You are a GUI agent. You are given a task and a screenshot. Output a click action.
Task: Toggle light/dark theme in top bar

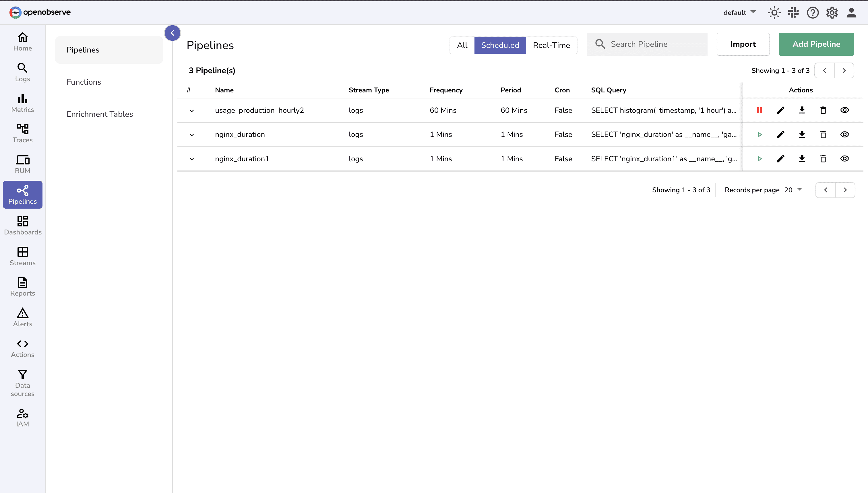(774, 13)
